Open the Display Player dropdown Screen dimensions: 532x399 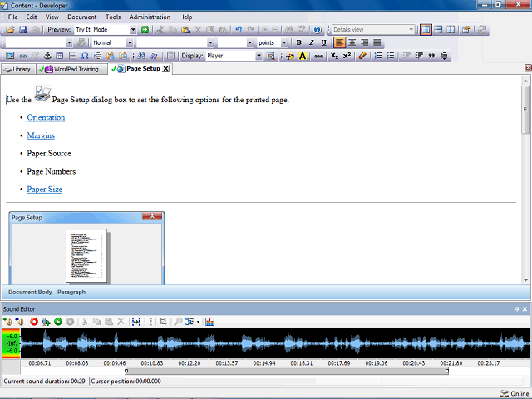coord(259,56)
